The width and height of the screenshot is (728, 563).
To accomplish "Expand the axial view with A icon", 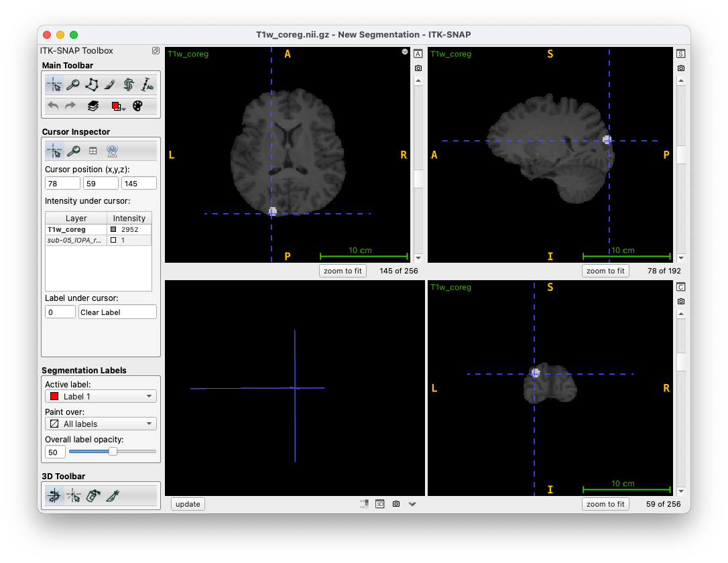I will 418,54.
